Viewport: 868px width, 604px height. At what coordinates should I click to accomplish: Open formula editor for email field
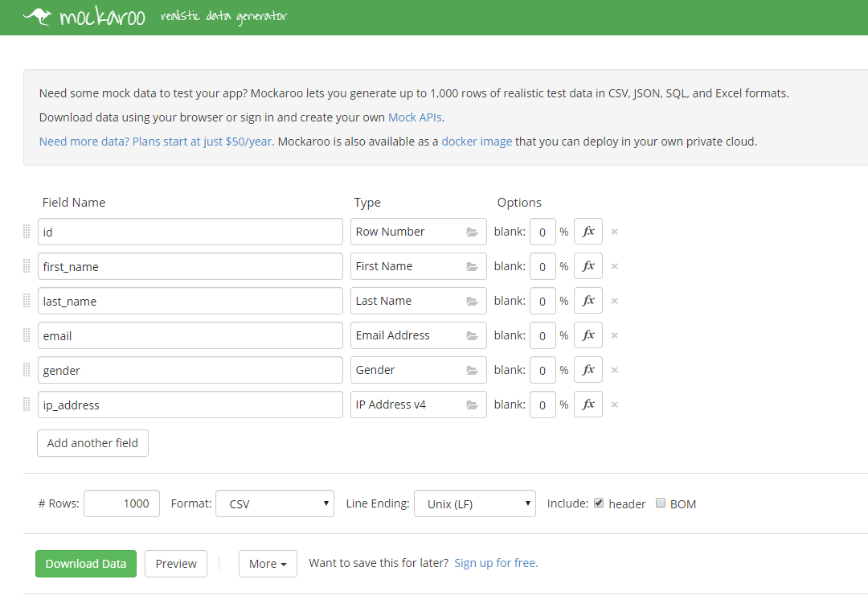588,336
